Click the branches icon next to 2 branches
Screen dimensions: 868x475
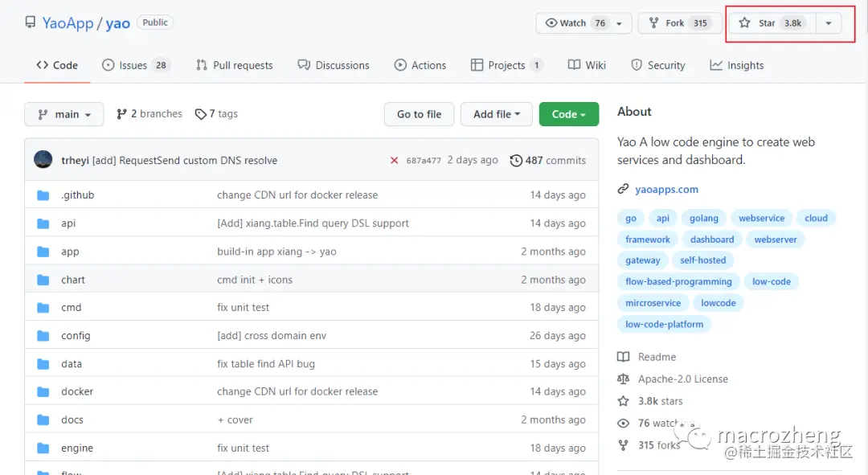pyautogui.click(x=122, y=114)
